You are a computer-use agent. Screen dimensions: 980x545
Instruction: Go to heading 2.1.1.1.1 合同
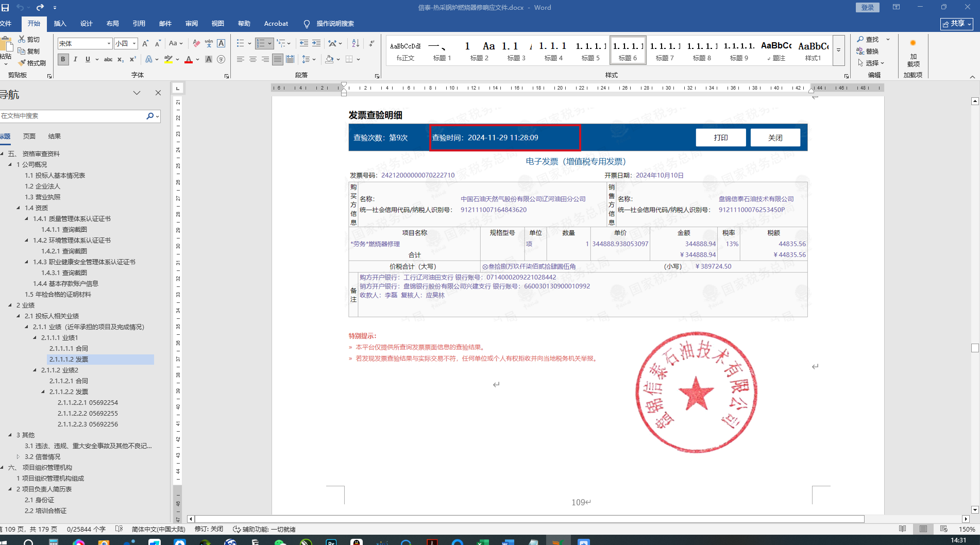pos(69,348)
